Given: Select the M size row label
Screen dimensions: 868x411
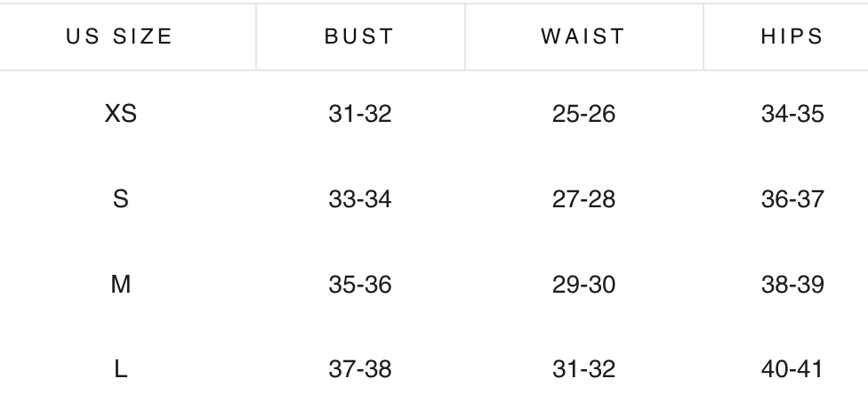Looking at the screenshot, I should click(121, 284).
